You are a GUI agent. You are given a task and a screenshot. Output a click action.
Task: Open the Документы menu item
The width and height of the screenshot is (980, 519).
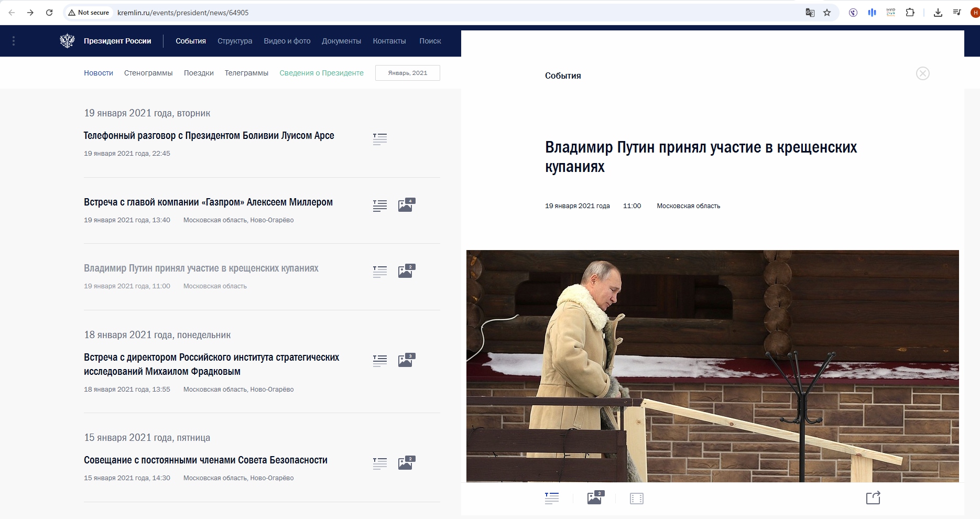point(341,41)
